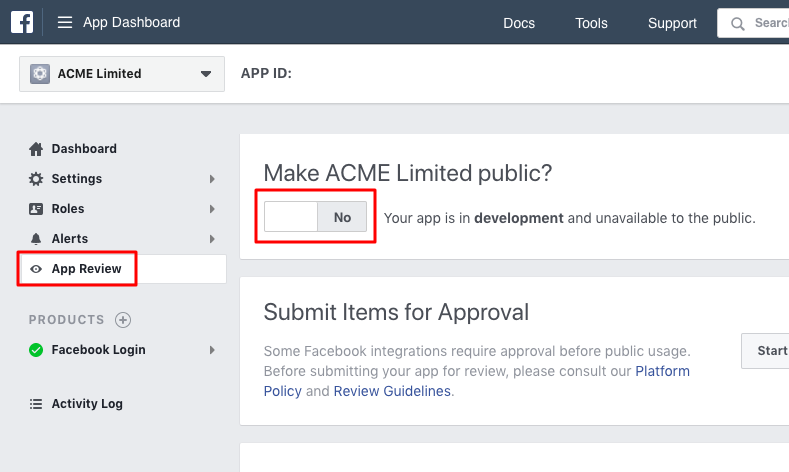Screen dimensions: 789x472
Task: Click the APP ID label
Action: click(x=266, y=73)
